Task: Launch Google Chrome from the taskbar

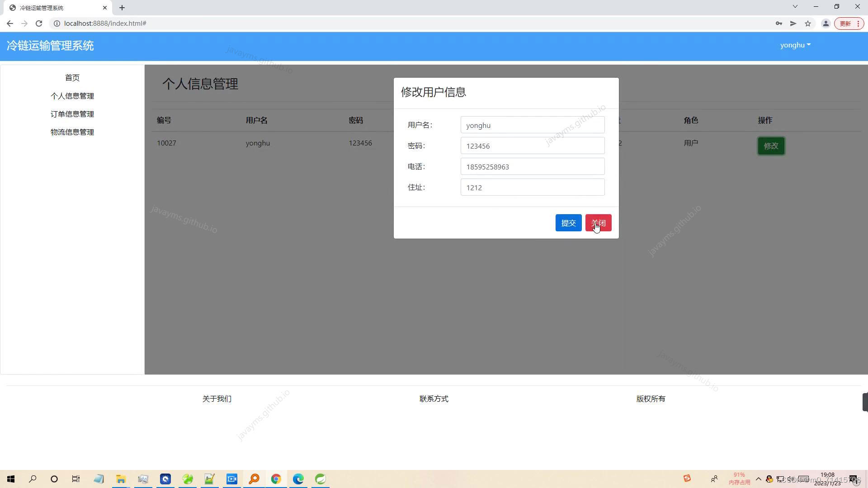Action: tap(276, 479)
